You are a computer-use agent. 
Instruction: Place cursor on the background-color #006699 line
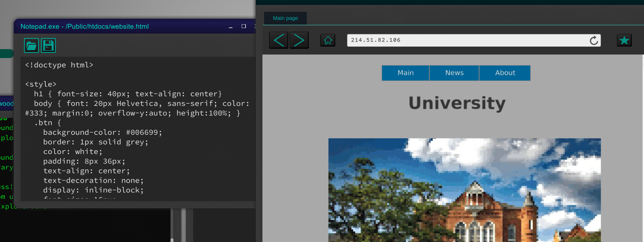102,132
